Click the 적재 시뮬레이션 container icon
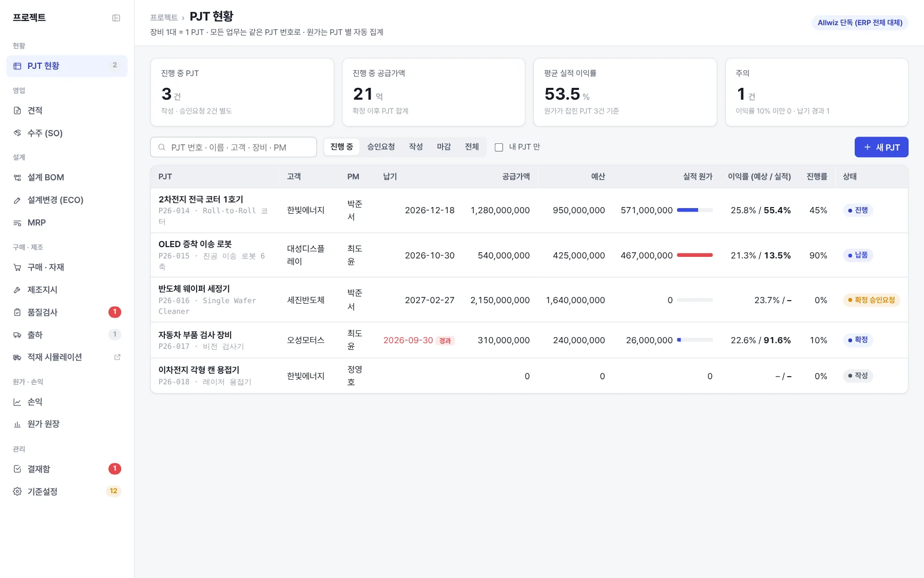The height and width of the screenshot is (578, 924). coord(17,357)
